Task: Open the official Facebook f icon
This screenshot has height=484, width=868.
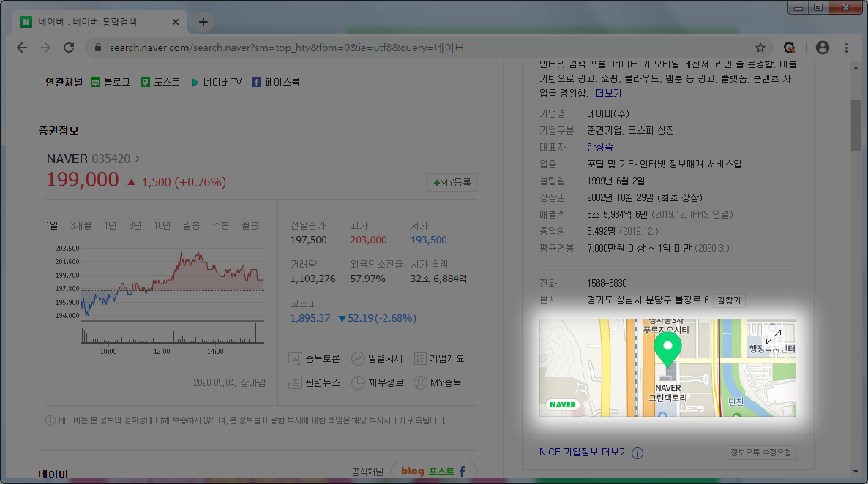Action: tap(463, 472)
